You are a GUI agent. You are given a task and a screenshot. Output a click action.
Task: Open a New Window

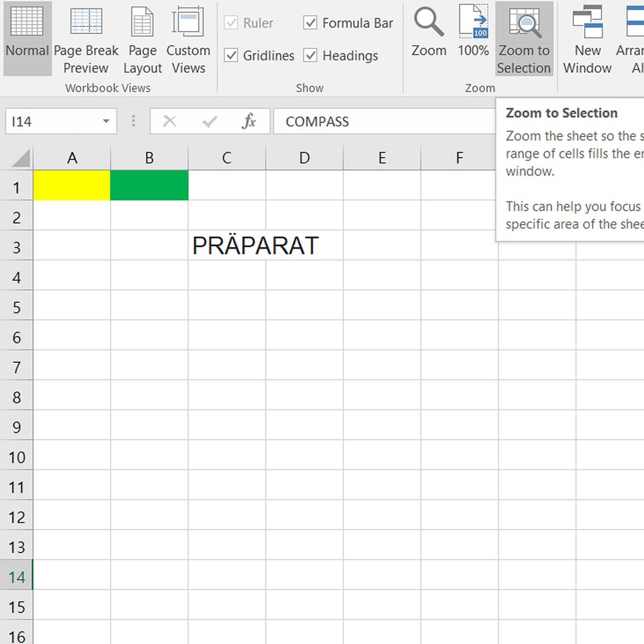[587, 39]
